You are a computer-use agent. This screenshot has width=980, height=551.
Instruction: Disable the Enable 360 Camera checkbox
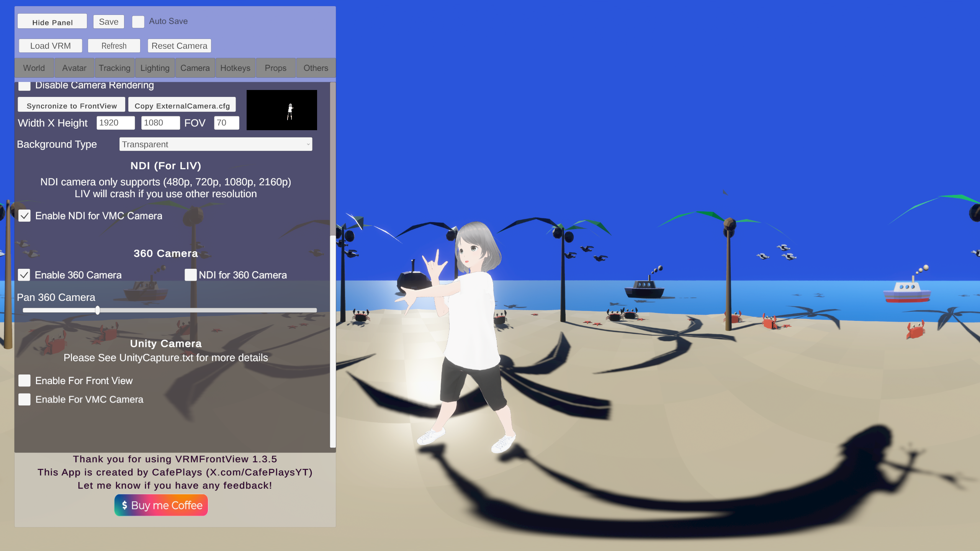coord(24,275)
